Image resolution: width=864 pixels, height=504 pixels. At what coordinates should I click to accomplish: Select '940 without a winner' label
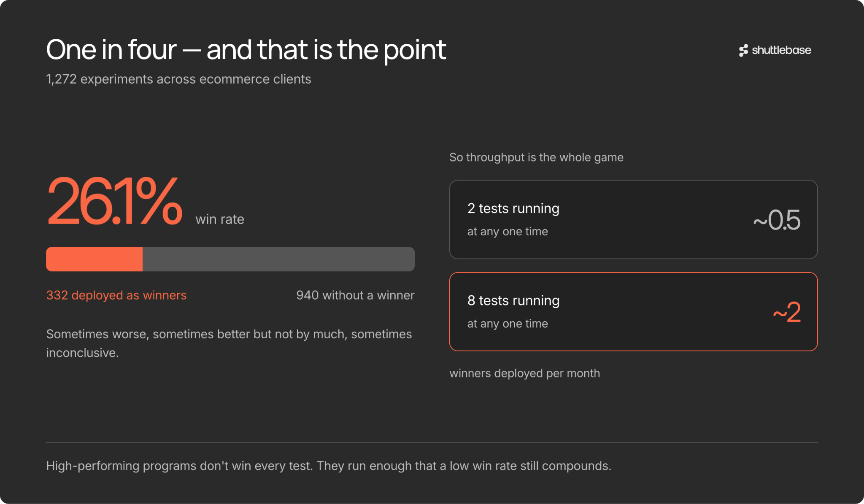pos(355,295)
